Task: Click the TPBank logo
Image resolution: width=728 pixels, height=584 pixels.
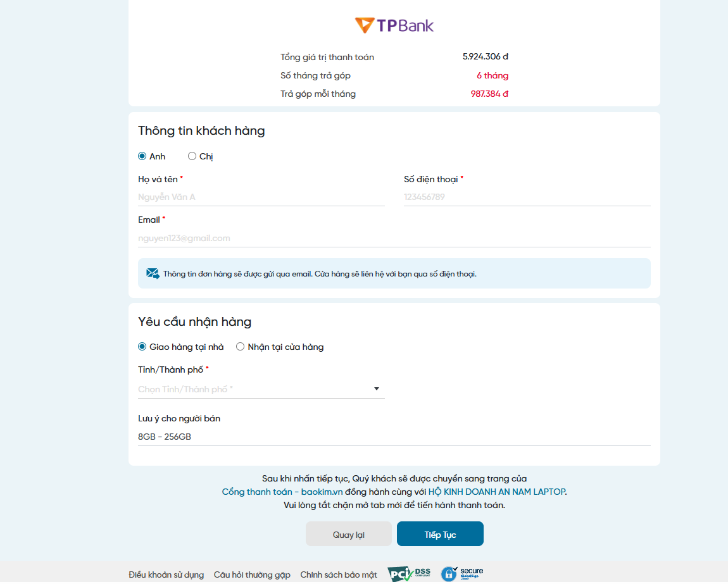Action: coord(394,25)
